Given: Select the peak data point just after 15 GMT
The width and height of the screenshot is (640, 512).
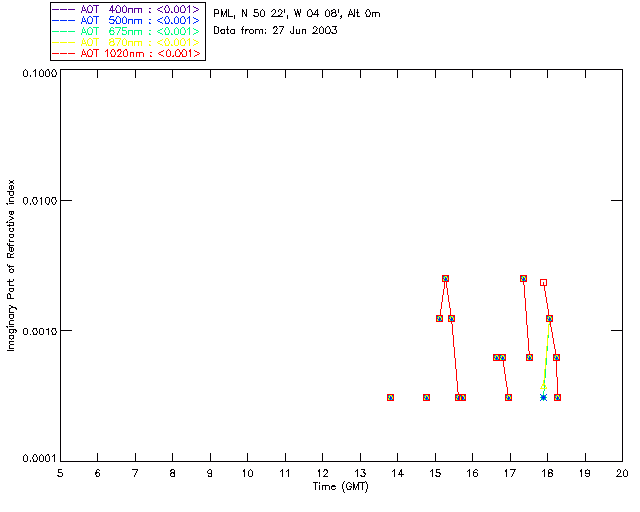Looking at the screenshot, I should [445, 278].
